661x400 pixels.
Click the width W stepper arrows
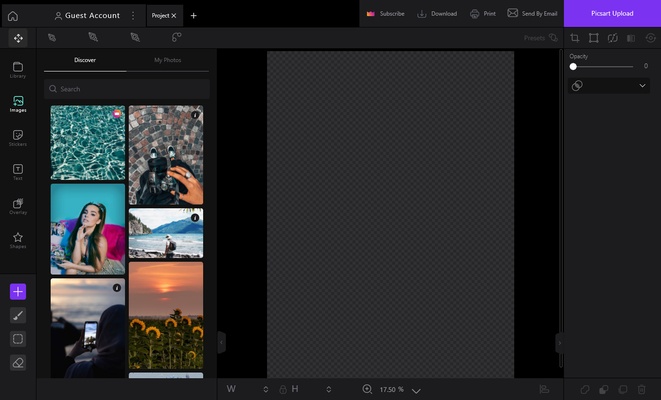(x=266, y=389)
